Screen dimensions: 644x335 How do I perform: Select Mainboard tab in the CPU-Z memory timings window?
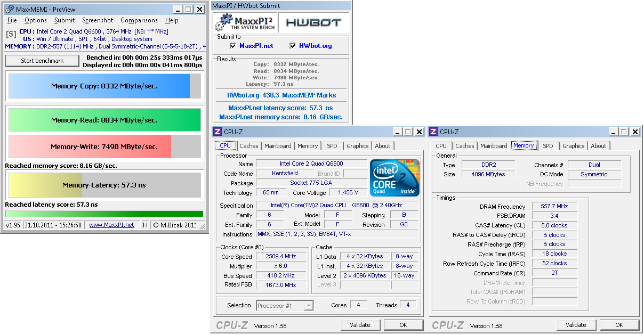pyautogui.click(x=494, y=146)
